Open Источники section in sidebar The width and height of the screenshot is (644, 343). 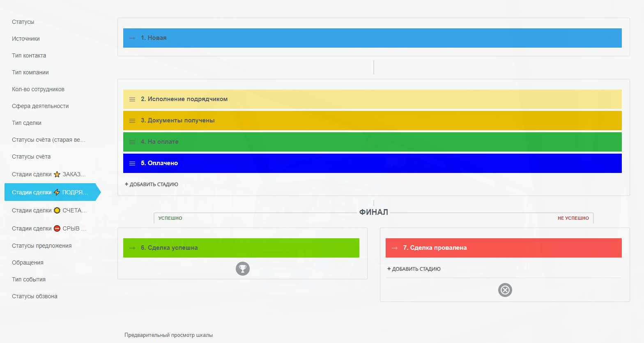pyautogui.click(x=26, y=39)
